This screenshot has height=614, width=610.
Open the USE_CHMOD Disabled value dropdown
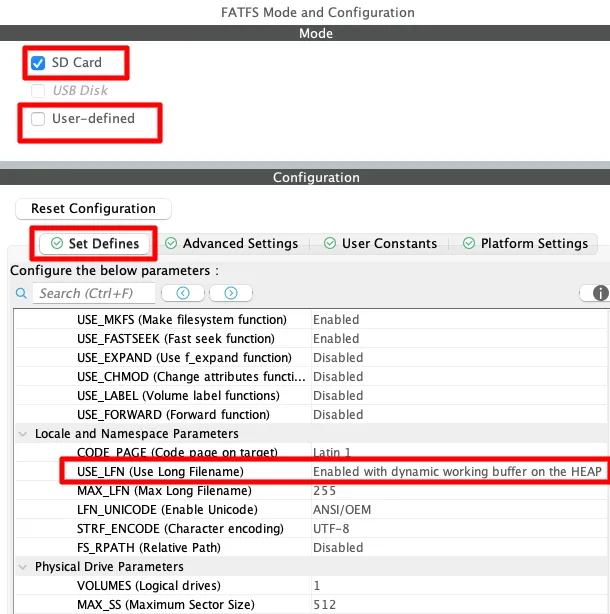tap(459, 377)
